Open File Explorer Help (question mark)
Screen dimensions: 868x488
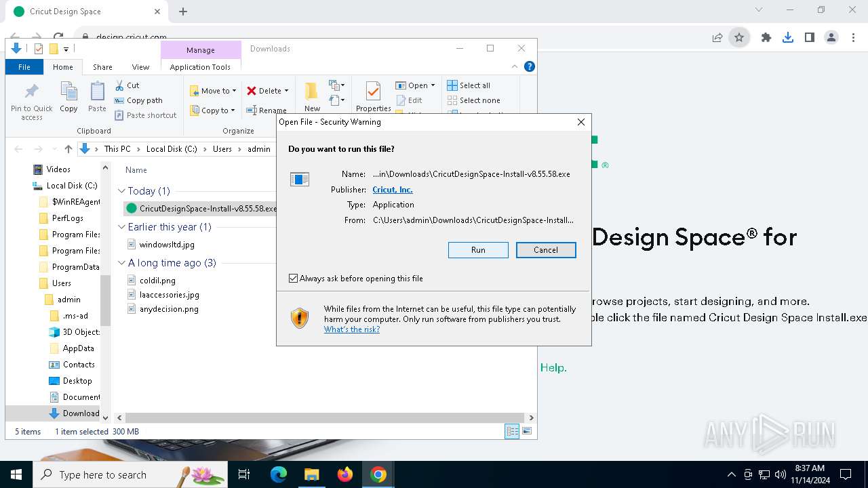[530, 66]
